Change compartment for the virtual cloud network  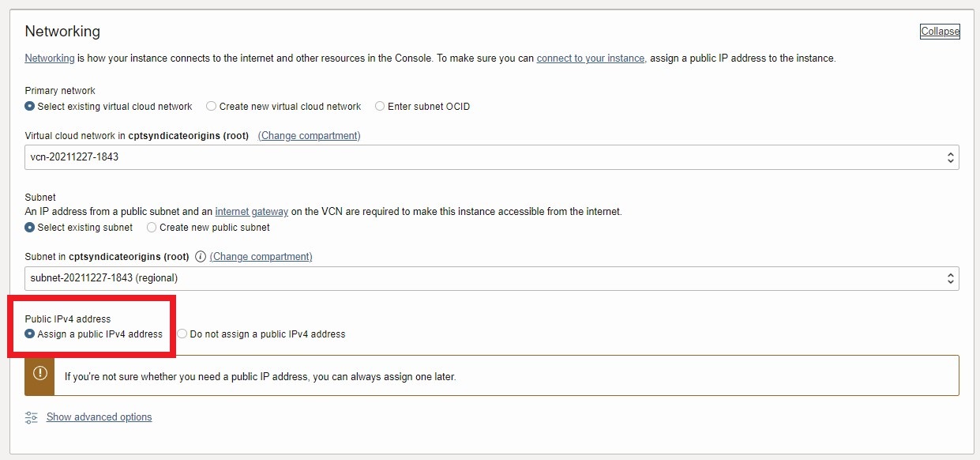[x=309, y=135]
